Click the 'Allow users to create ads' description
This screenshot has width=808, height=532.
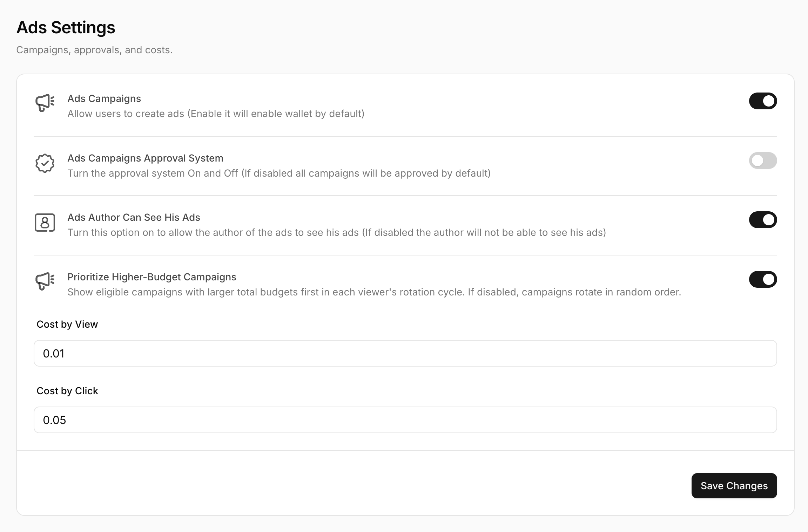pos(216,114)
